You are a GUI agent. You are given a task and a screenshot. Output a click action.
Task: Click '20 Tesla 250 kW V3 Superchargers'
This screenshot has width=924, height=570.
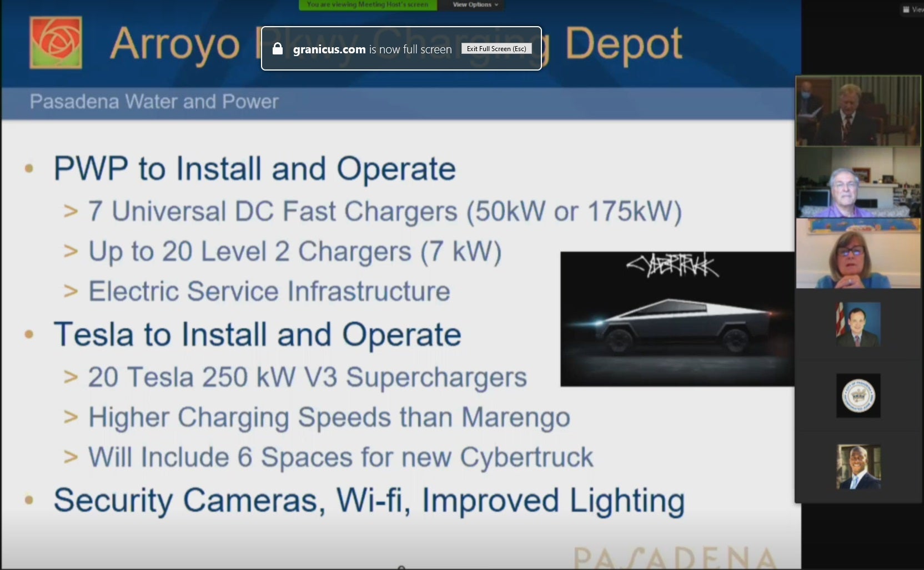point(308,377)
